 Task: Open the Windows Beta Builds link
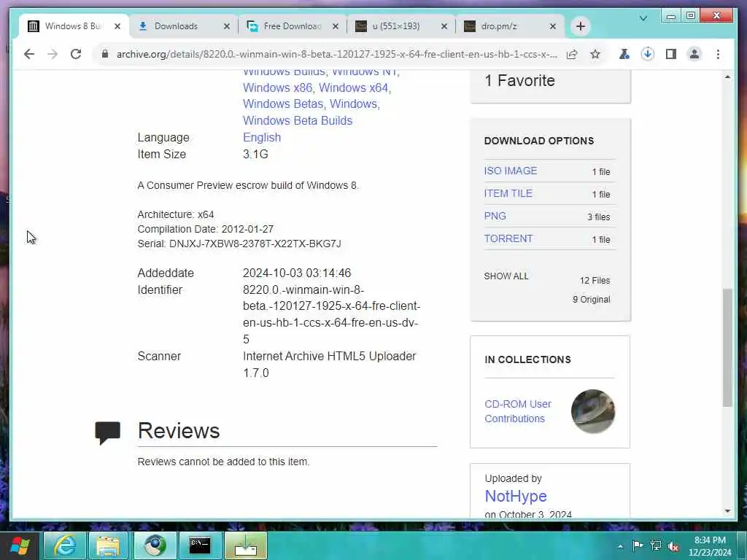pyautogui.click(x=298, y=120)
